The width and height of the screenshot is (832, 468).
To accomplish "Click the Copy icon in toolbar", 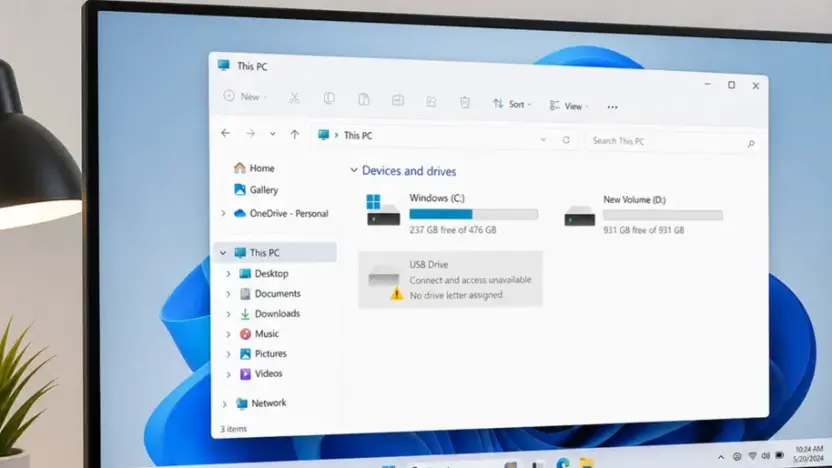I will pyautogui.click(x=329, y=99).
